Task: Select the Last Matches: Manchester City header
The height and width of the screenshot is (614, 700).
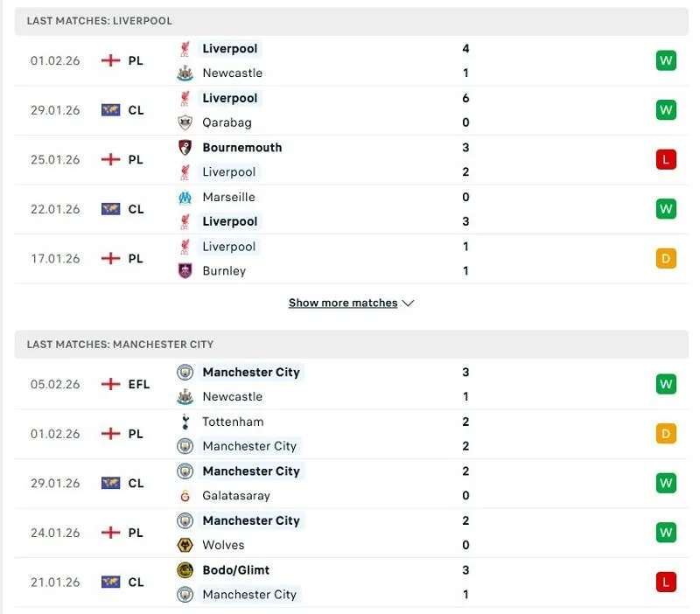Action: (x=120, y=345)
